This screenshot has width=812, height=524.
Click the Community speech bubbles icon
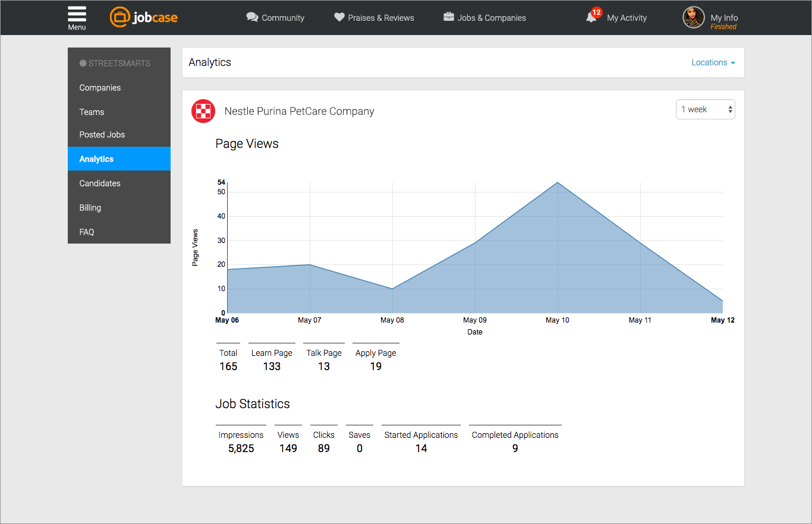pos(252,17)
